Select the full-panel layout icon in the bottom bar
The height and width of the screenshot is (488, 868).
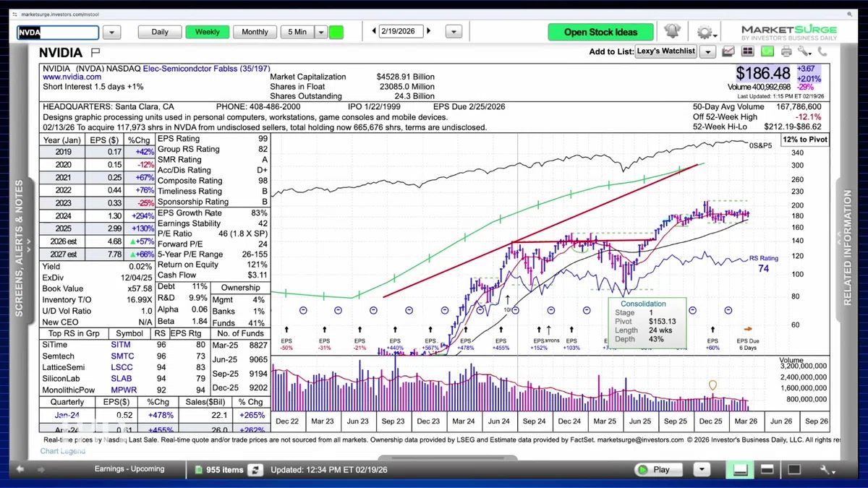click(794, 470)
